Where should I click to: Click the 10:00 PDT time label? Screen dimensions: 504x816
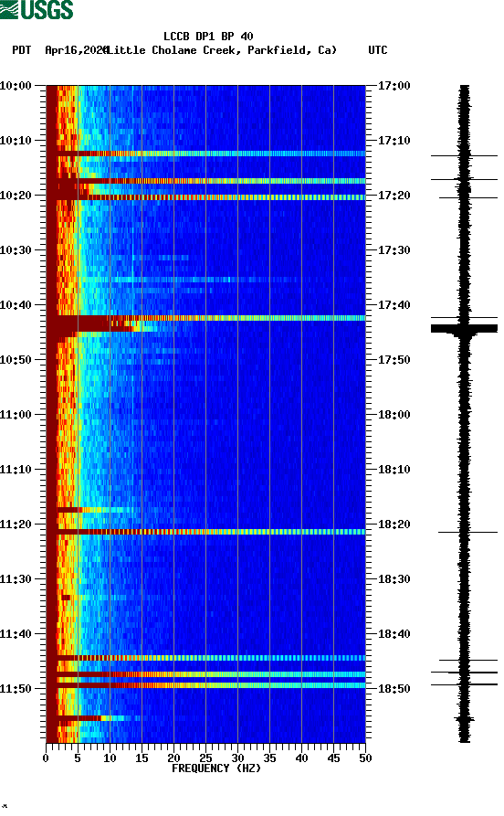coord(16,85)
